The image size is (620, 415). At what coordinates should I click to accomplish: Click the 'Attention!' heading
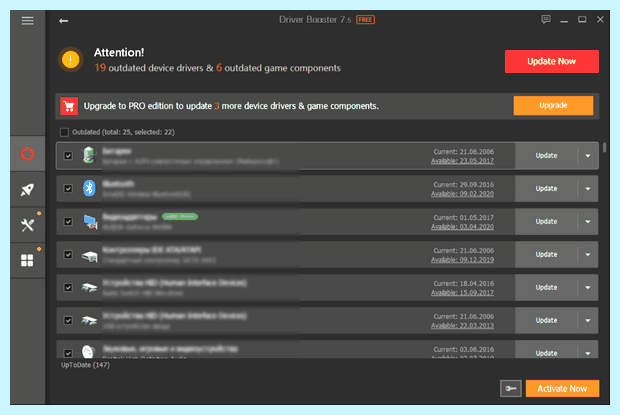119,53
